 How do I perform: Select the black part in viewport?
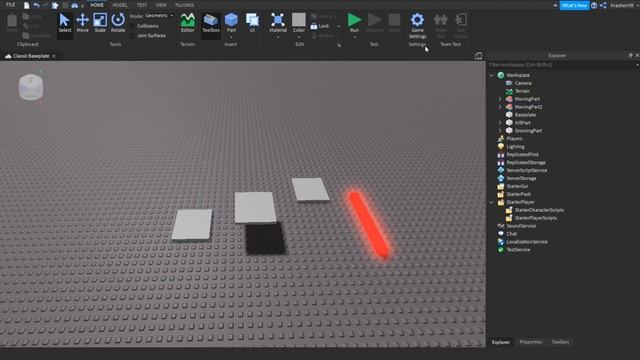(x=265, y=239)
